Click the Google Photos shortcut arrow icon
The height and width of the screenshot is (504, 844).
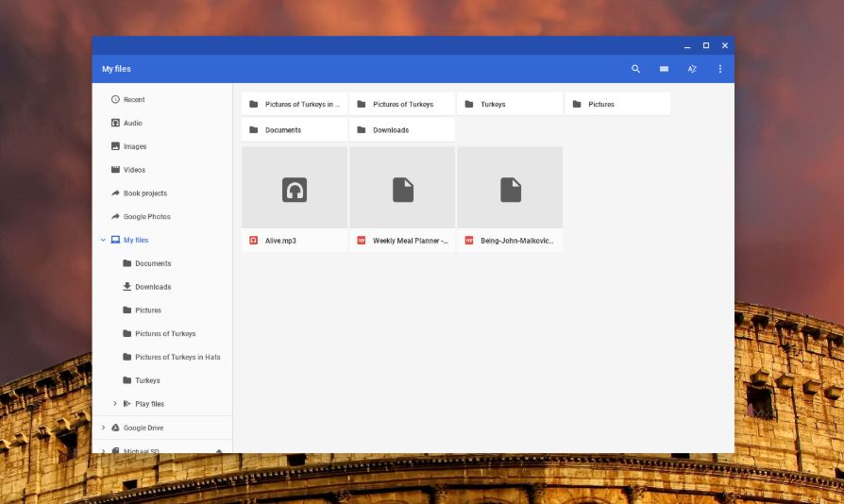pyautogui.click(x=115, y=216)
